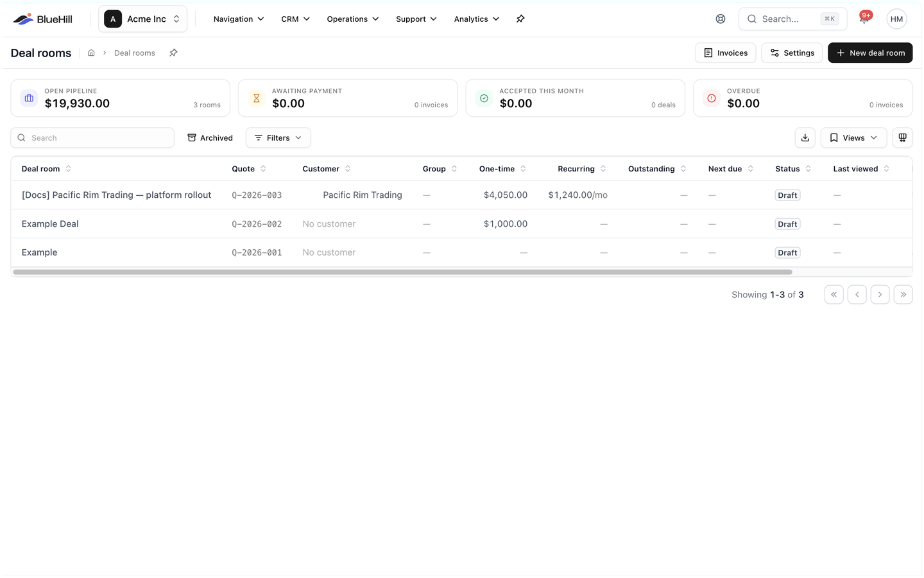Screen dimensions: 924x578
Task: Go to the previous page
Action: [x=857, y=295]
